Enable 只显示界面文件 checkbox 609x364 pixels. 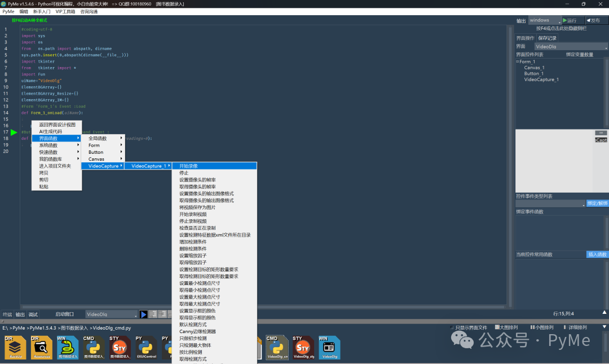452,327
